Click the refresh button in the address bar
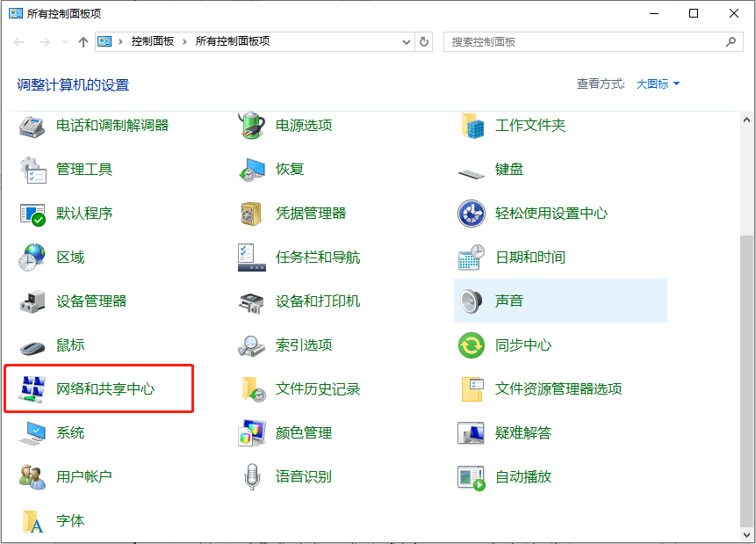Viewport: 756px width, 544px height. [423, 41]
